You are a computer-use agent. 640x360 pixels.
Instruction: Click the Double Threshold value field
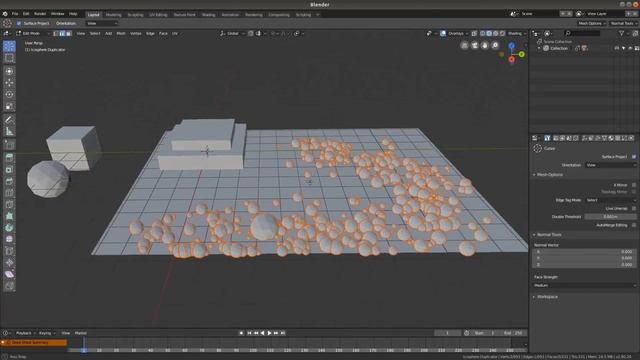[x=610, y=217]
